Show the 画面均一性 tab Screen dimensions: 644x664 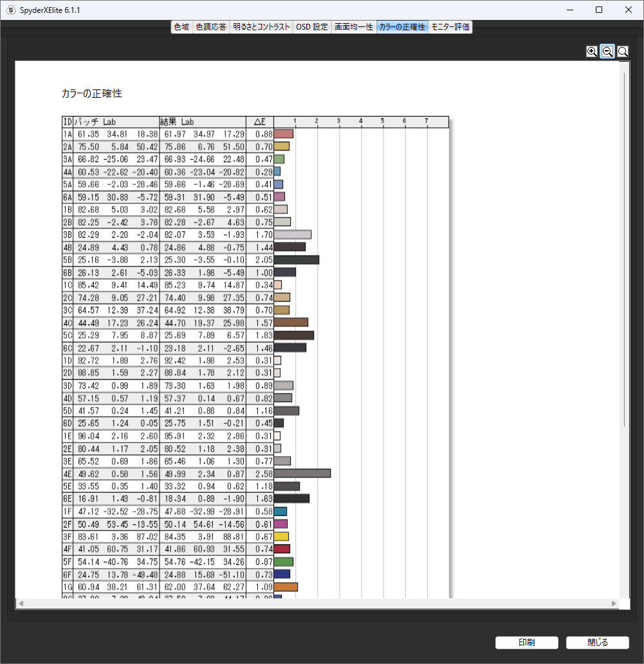(353, 27)
